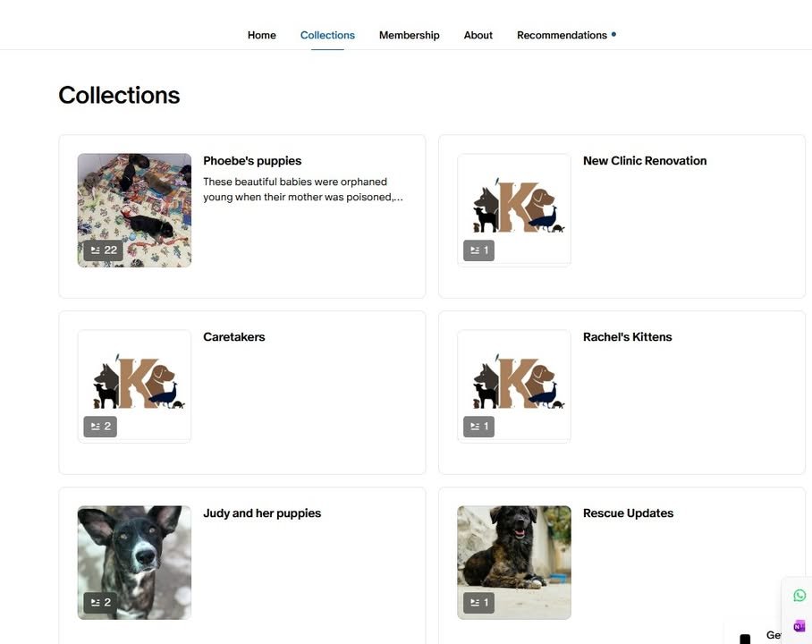Open the OneNote icon in side panel
The width and height of the screenshot is (812, 644).
tap(799, 626)
